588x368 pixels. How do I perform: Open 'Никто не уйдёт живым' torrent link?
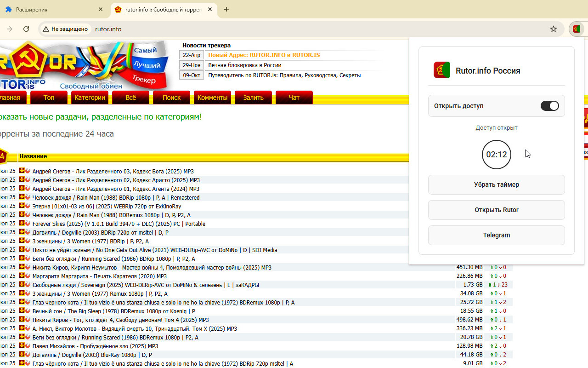[155, 250]
